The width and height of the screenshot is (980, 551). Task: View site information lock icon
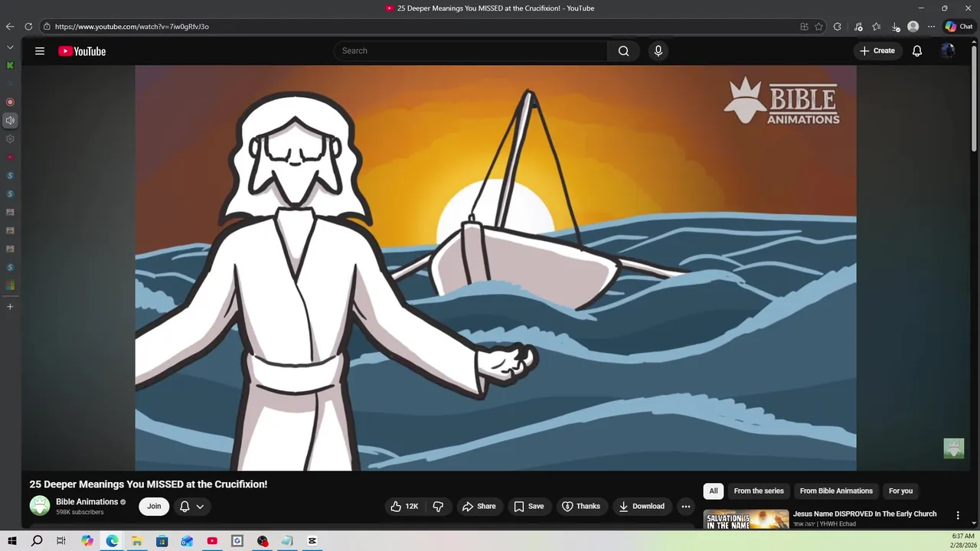(47, 27)
